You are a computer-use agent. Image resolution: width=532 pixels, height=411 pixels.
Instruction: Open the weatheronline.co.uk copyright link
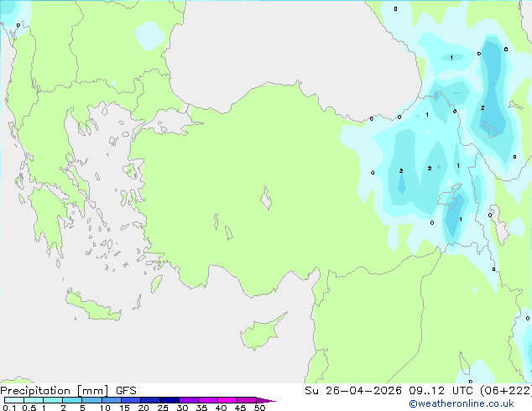point(462,403)
